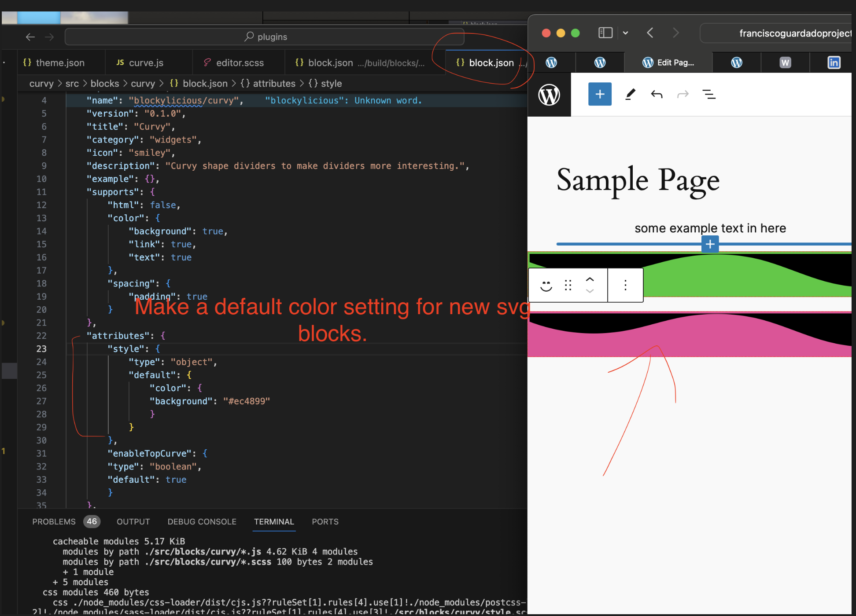Viewport: 856px width, 616px height.
Task: Toggle the block inserter plus button
Action: 600,94
